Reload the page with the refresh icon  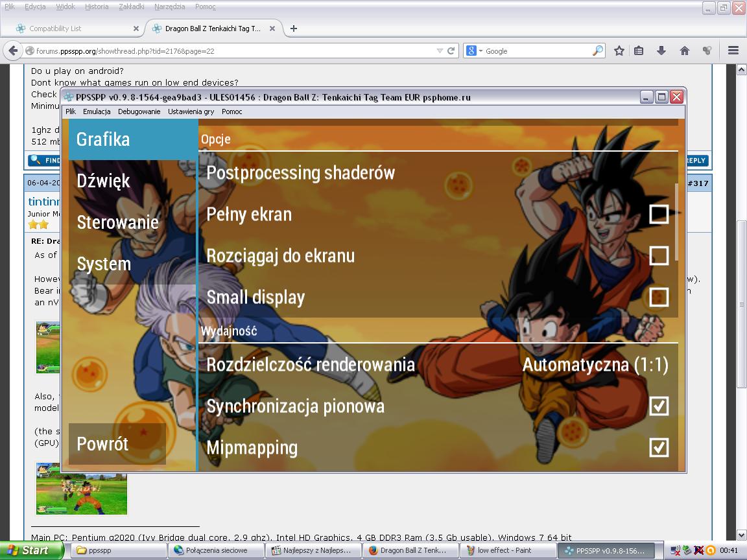coord(451,51)
